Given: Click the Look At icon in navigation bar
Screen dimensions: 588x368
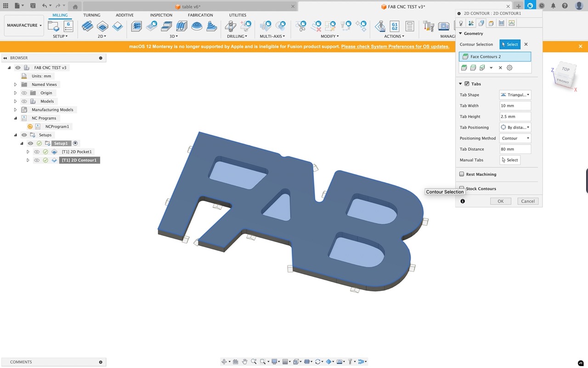Looking at the screenshot, I should click(235, 362).
